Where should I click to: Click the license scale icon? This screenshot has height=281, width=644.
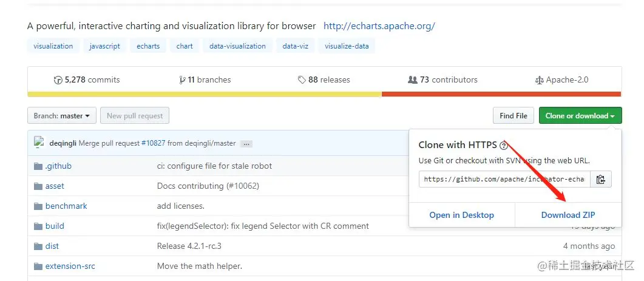coord(539,80)
